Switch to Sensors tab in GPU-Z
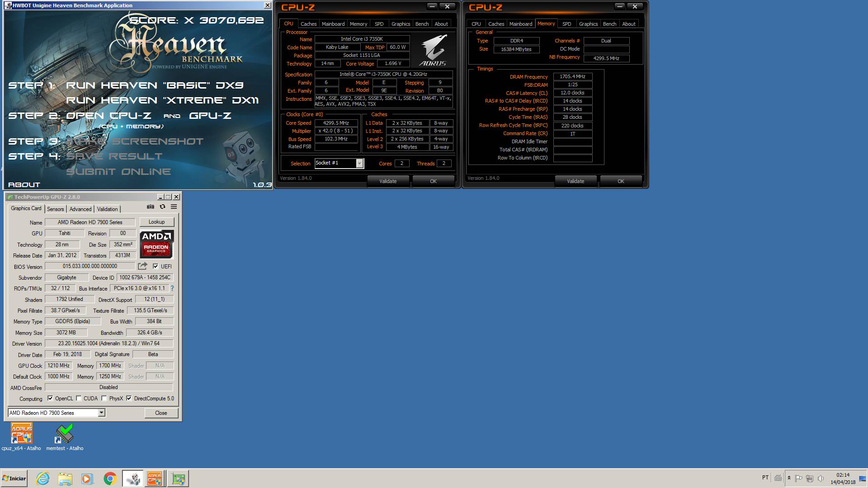Screen dimensions: 868x488 [56, 209]
